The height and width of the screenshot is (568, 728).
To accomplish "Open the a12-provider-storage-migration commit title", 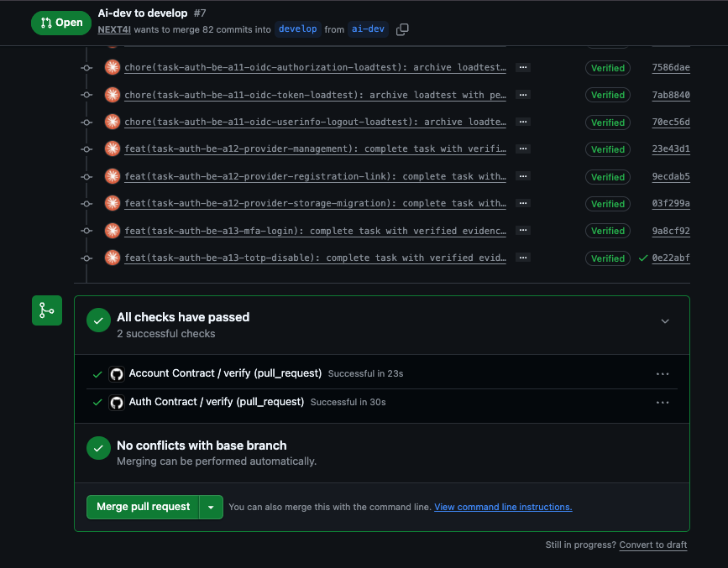I will pos(315,204).
